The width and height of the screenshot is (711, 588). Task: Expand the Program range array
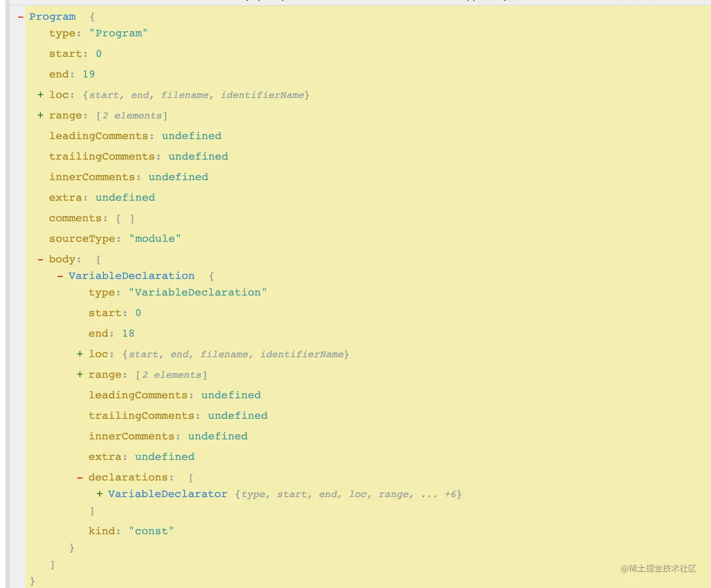tap(40, 115)
